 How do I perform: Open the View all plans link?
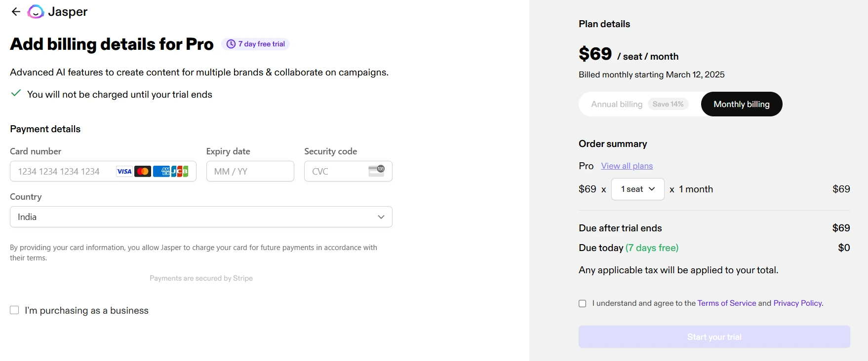[x=627, y=166]
